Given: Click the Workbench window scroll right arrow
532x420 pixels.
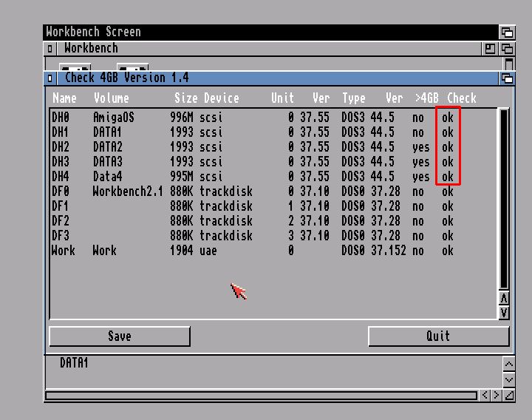Looking at the screenshot, I should [x=496, y=396].
